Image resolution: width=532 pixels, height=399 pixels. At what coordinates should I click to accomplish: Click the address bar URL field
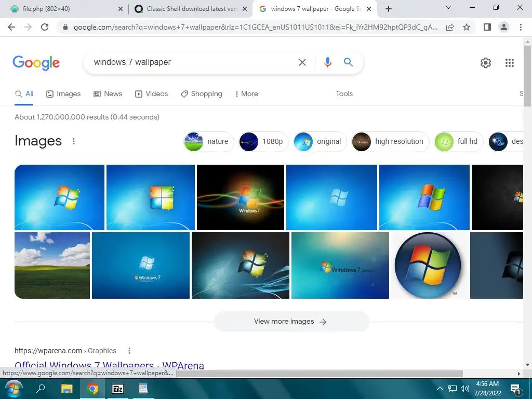(x=255, y=27)
